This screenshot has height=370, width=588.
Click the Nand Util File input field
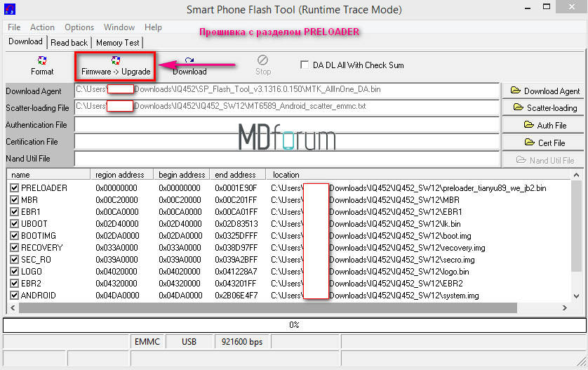coord(287,159)
